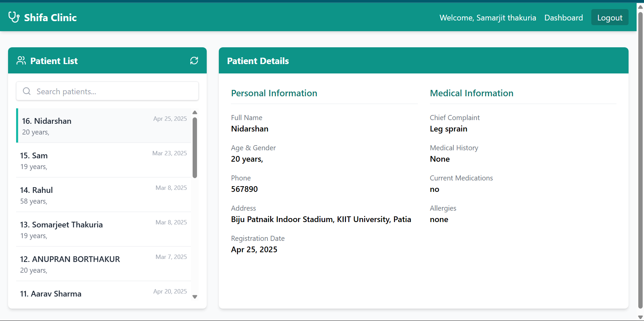This screenshot has width=644, height=321.
Task: Click page scrollbar down arrow
Action: tap(640, 317)
